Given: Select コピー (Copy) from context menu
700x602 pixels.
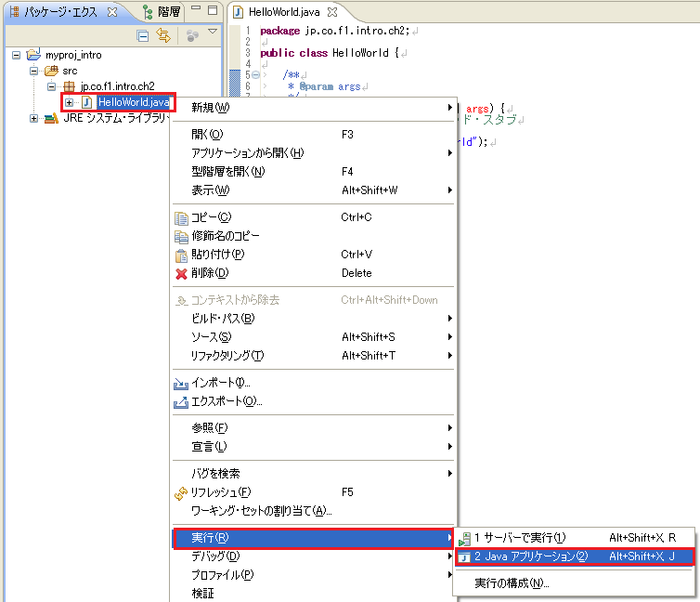Looking at the screenshot, I should click(x=212, y=217).
